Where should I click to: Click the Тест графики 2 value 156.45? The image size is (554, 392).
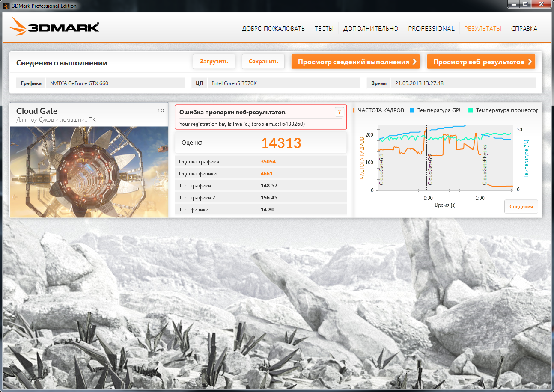click(x=269, y=198)
